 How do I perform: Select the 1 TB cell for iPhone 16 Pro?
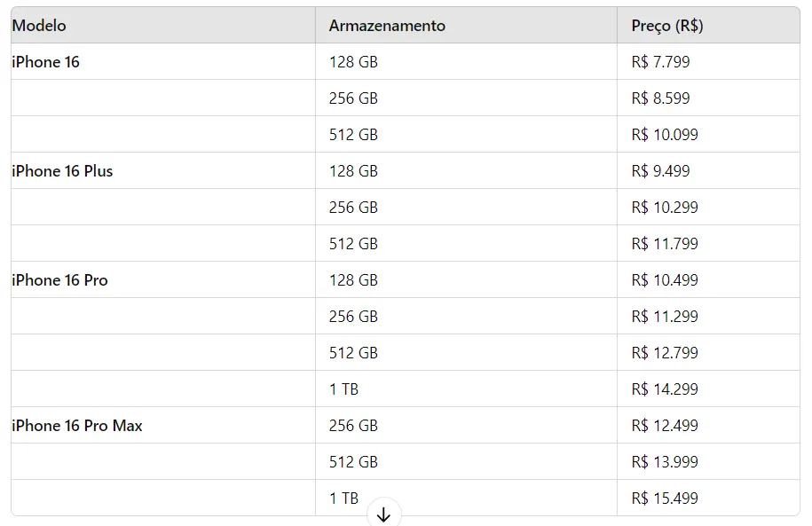tap(466, 389)
